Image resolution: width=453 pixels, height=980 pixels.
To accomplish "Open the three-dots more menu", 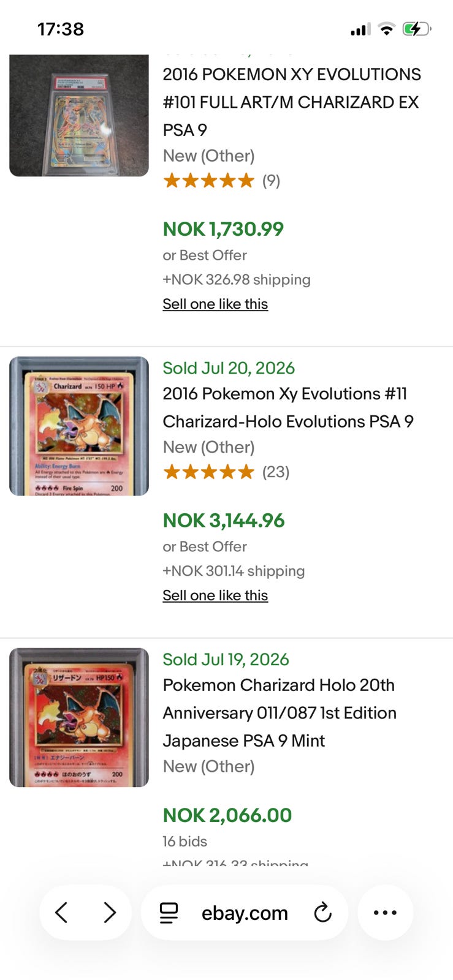I will (x=385, y=913).
